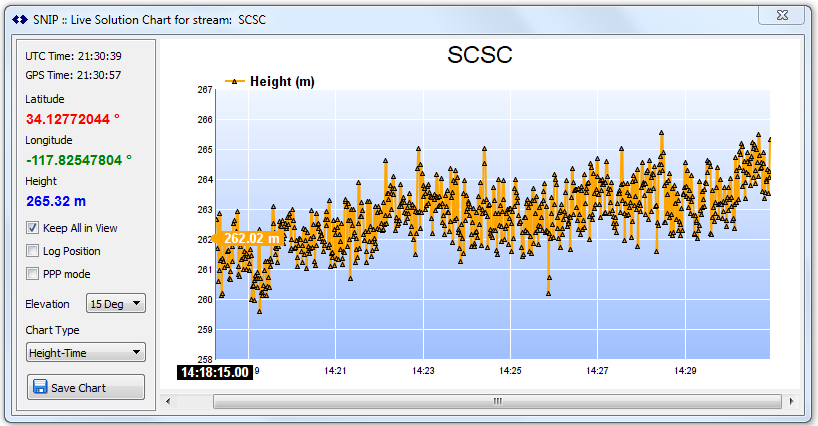Open the Chart Type Height-Time dropdown
The image size is (818, 426).
click(85, 352)
